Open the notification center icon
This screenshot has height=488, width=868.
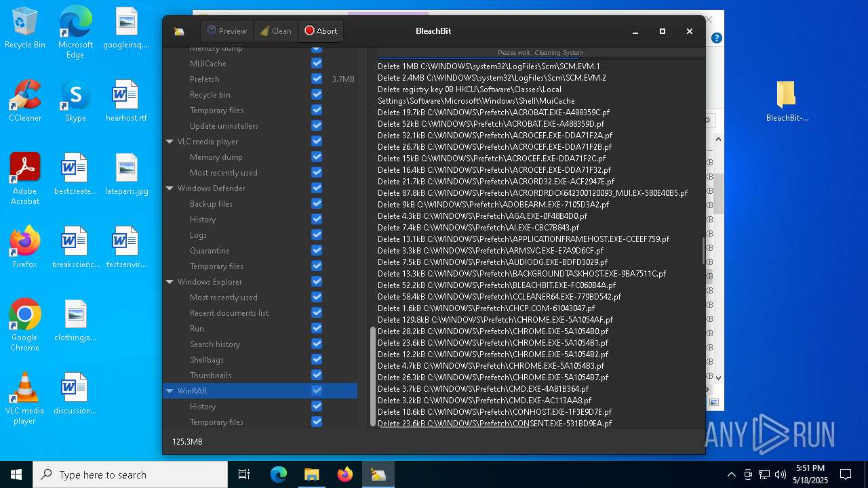pyautogui.click(x=846, y=474)
